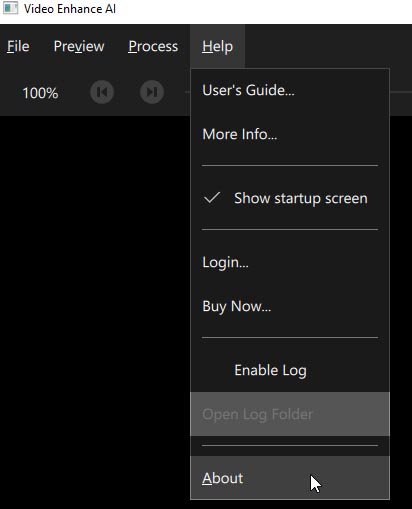Open User's Guide from Help menu
The height and width of the screenshot is (509, 412).
pos(290,90)
